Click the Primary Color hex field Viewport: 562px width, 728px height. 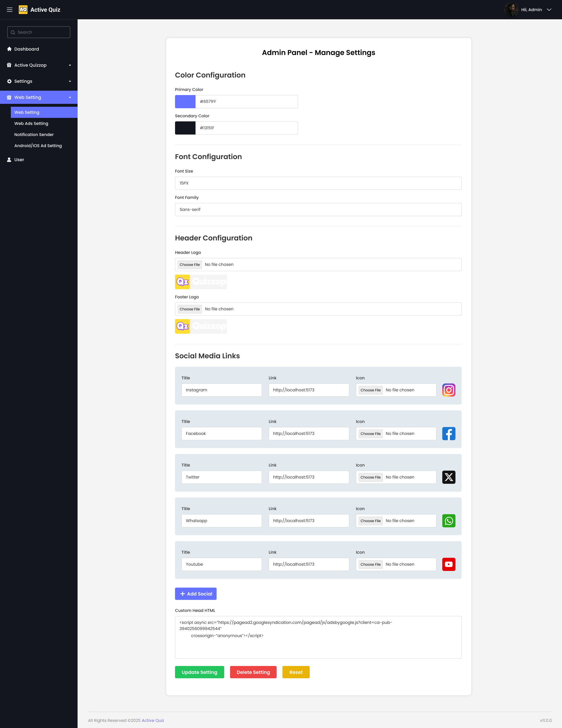(x=246, y=102)
